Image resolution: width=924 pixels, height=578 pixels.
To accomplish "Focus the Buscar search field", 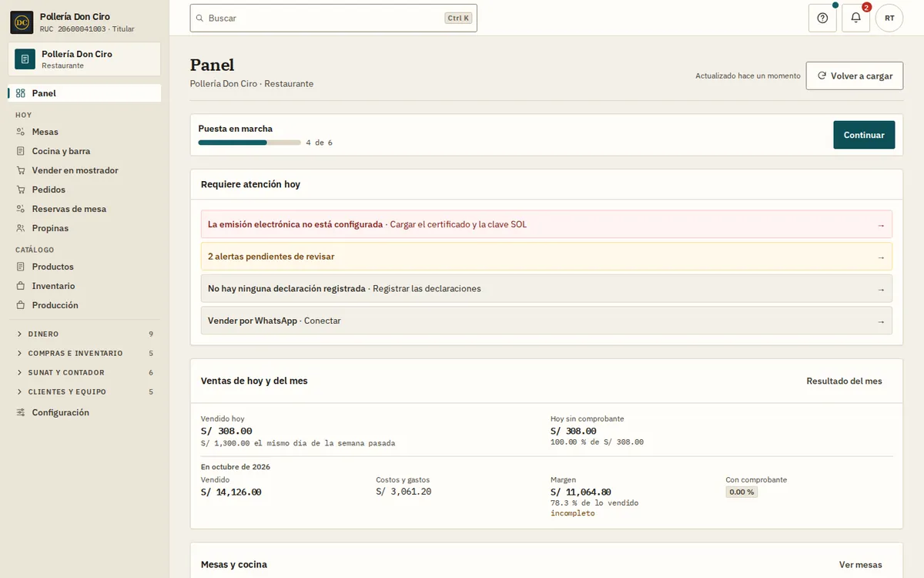I will pos(333,18).
